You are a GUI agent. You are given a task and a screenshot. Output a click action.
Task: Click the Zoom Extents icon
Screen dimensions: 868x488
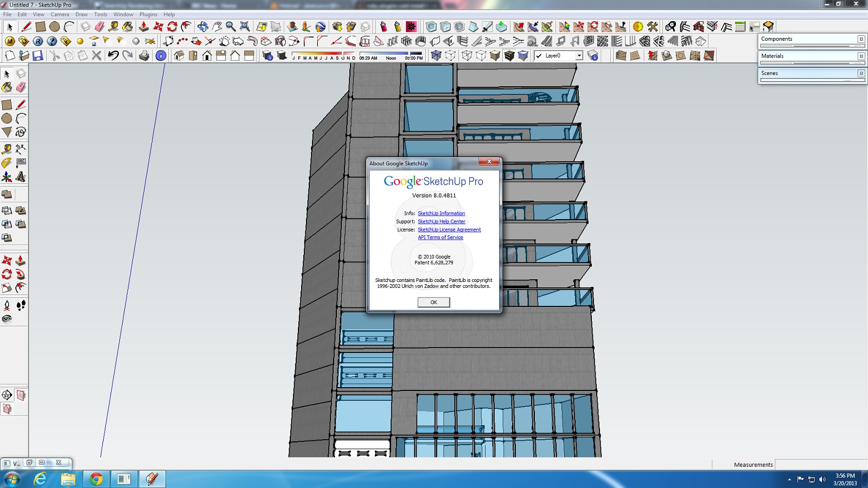pos(245,27)
